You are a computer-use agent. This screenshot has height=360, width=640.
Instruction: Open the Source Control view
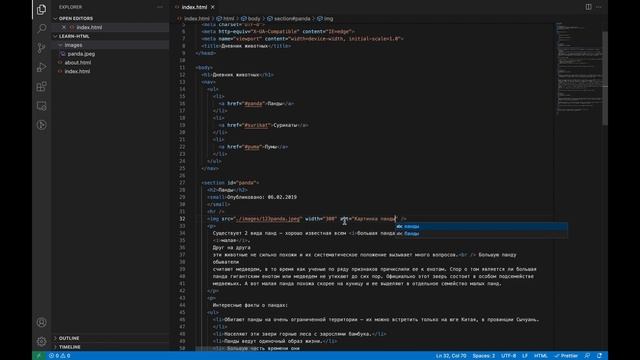click(41, 48)
